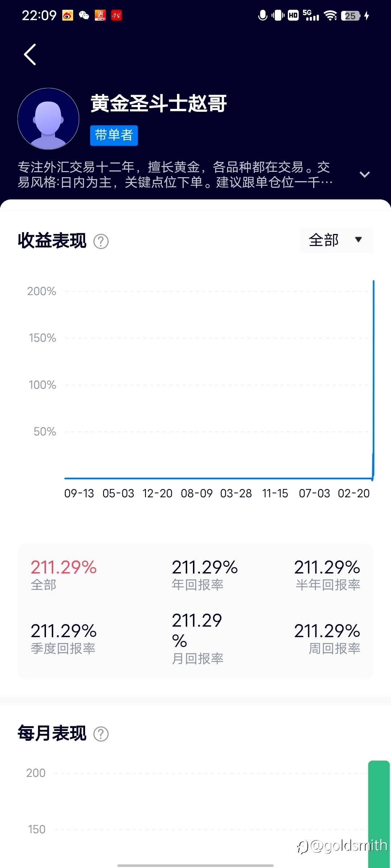Image resolution: width=391 pixels, height=868 pixels.
Task: Select the 半年回报率 stat
Action: click(x=327, y=574)
